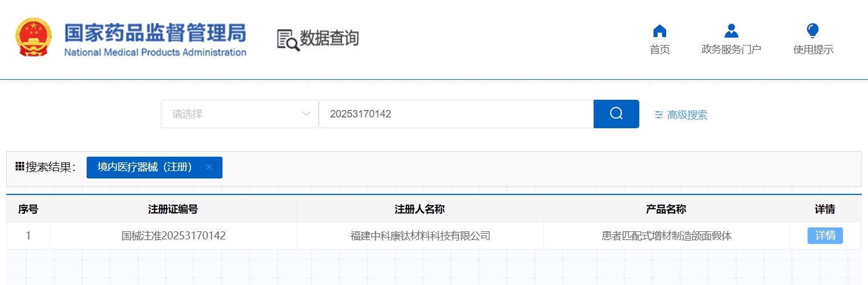868x285 pixels.
Task: Select the 境内医疗器械（注册）result tab
Action: pyautogui.click(x=145, y=167)
